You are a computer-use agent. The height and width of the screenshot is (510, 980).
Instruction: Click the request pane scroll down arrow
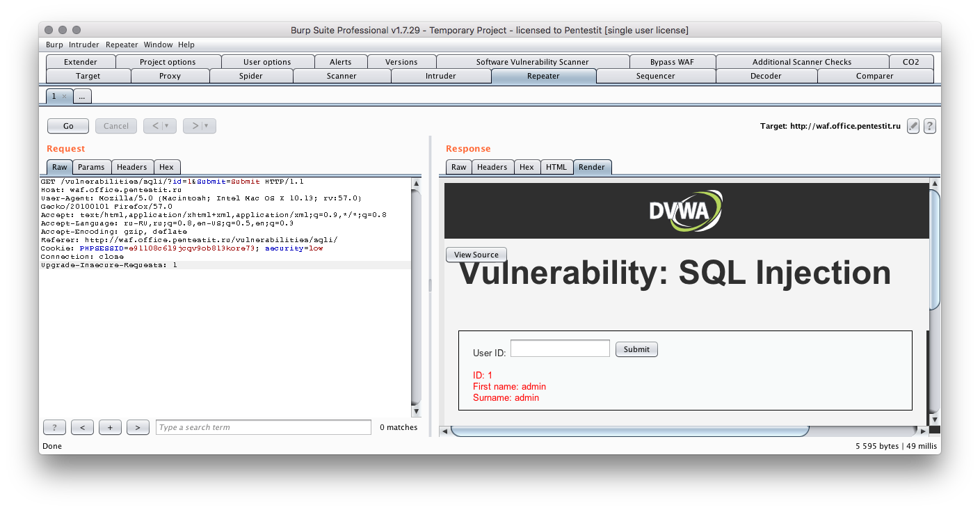[x=417, y=411]
